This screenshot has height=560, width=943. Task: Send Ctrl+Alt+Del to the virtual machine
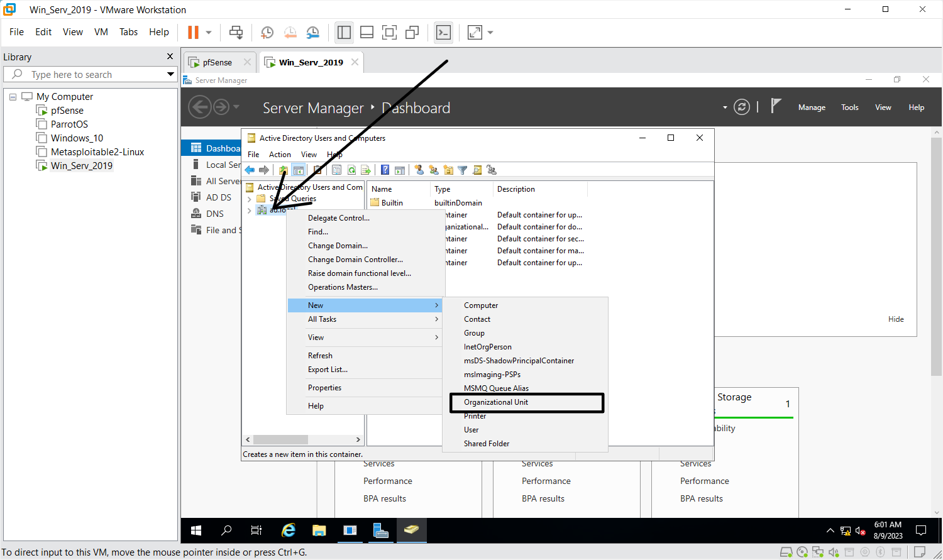point(236,32)
